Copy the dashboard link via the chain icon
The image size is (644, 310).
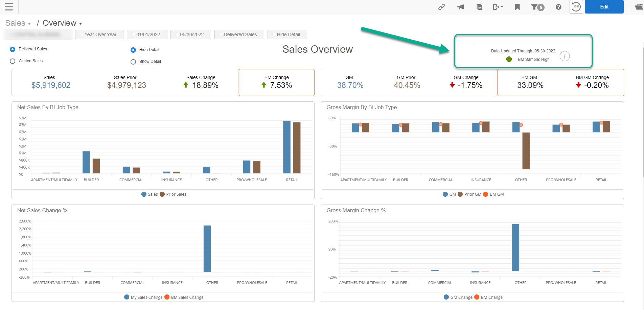coord(441,7)
